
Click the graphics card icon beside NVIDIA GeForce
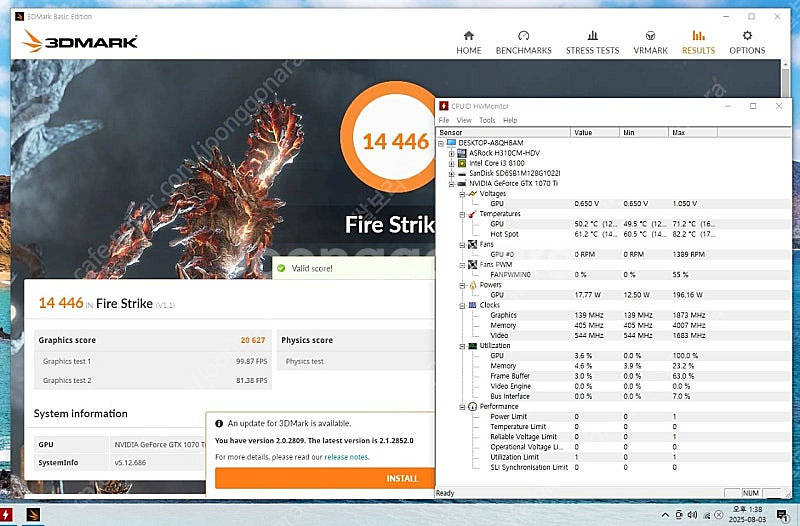[x=462, y=184]
